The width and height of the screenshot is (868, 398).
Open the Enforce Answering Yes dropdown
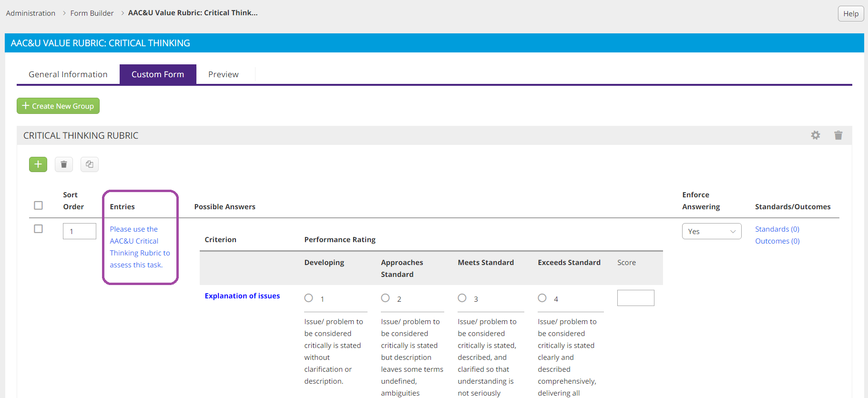[712, 231]
